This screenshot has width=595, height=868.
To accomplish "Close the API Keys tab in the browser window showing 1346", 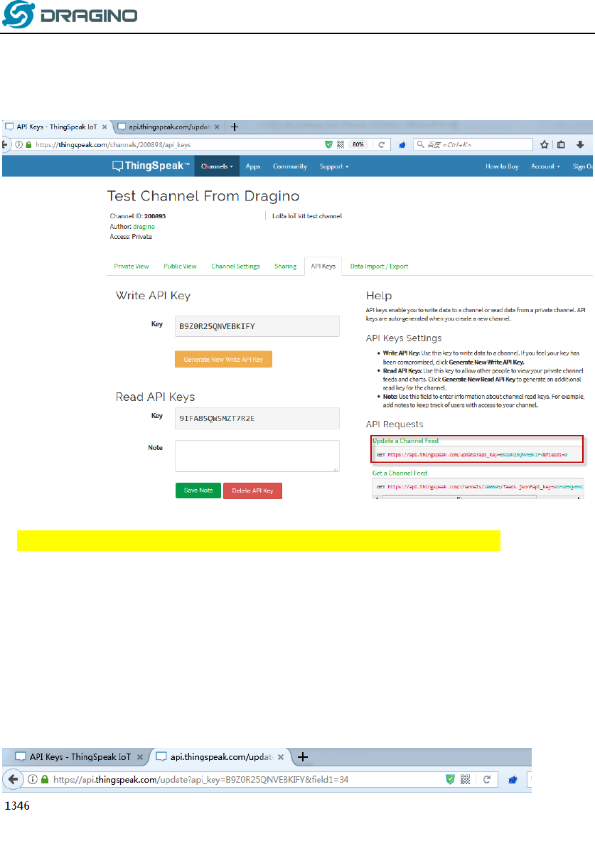I will [139, 757].
